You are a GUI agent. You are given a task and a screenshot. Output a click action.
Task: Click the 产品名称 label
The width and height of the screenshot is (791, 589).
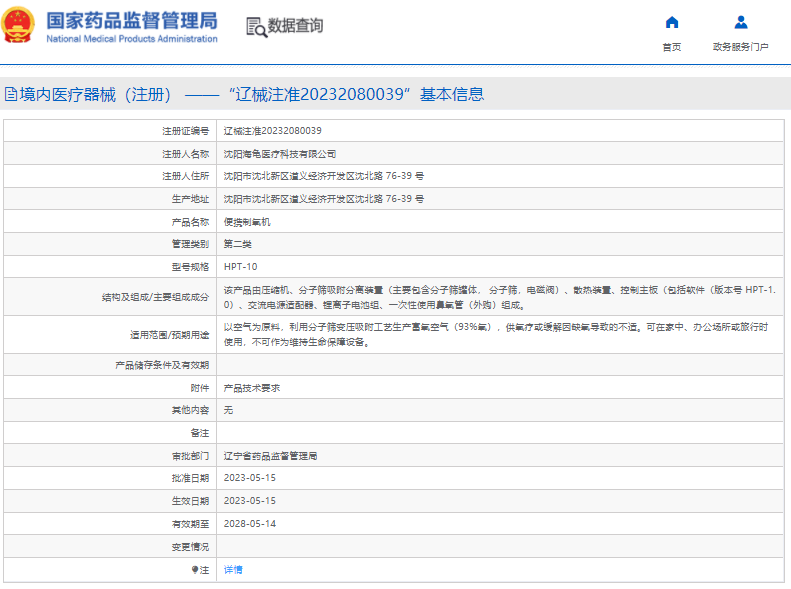click(190, 222)
